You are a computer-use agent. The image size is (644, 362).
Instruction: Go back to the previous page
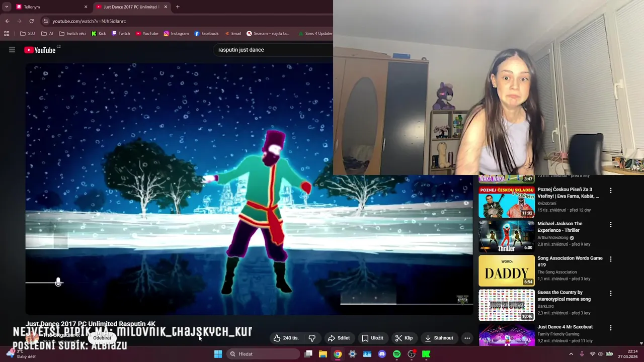7,21
